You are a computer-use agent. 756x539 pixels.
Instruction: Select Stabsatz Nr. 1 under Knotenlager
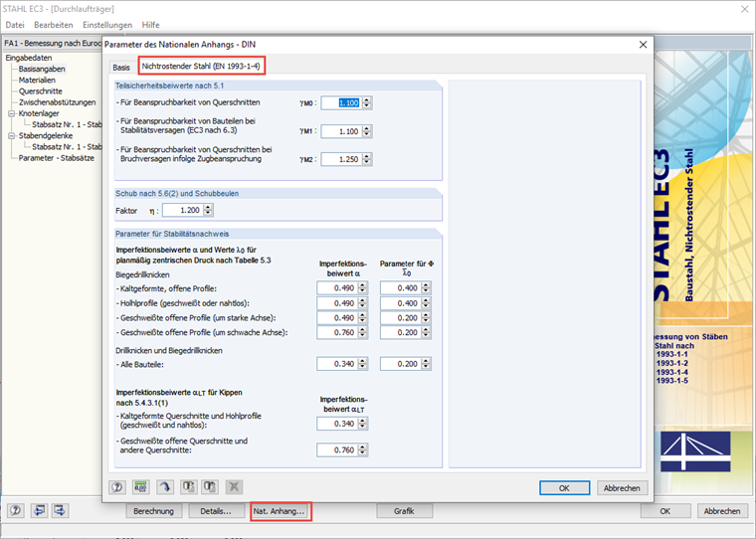tap(67, 124)
